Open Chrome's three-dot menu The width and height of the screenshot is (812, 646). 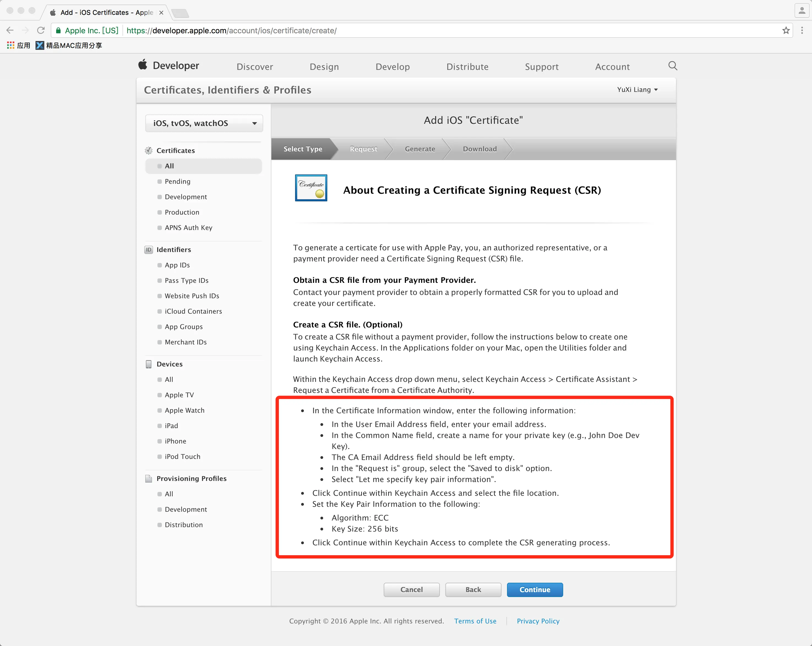[802, 31]
